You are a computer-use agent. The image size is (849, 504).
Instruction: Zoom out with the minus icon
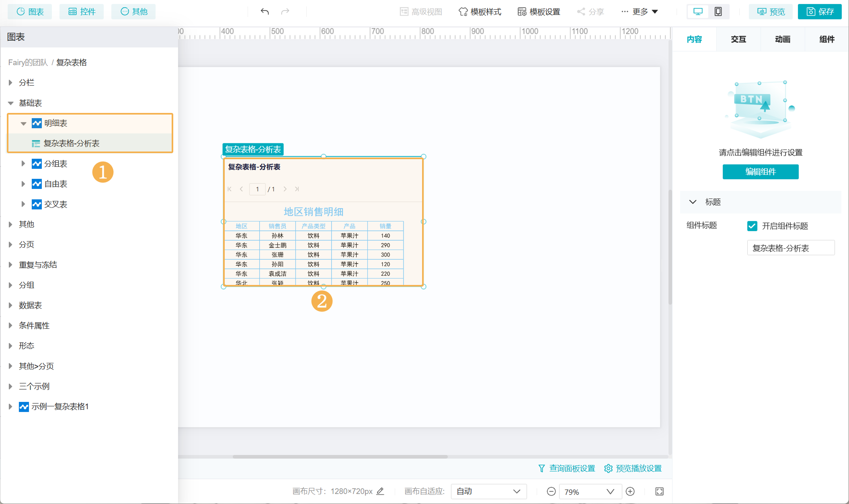551,491
